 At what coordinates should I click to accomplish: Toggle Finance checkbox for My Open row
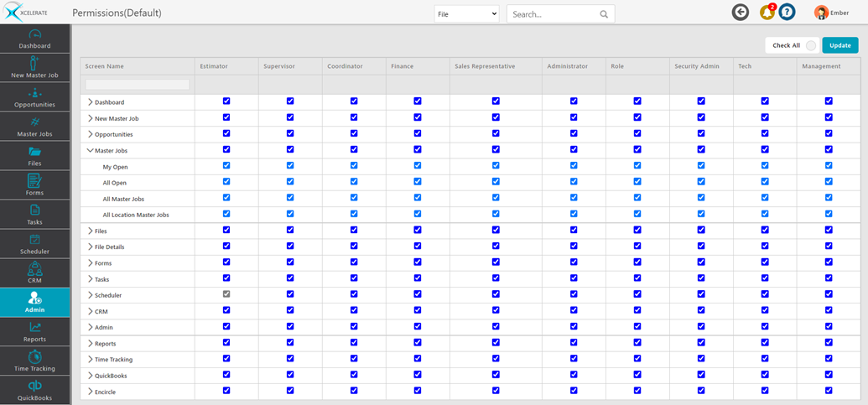click(418, 166)
